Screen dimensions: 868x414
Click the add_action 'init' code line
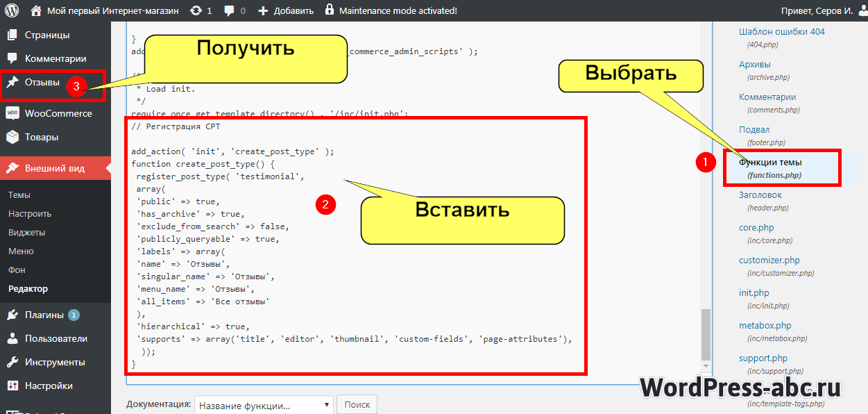(232, 151)
